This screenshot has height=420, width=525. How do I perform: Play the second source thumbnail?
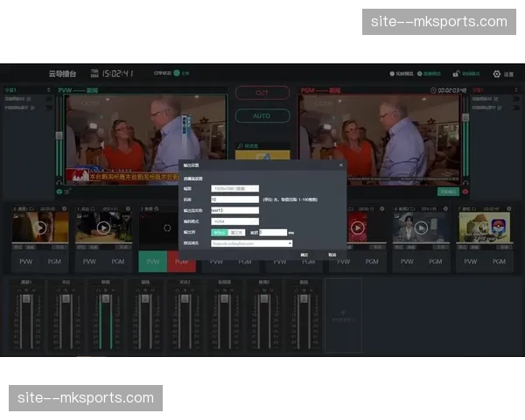coord(103,227)
